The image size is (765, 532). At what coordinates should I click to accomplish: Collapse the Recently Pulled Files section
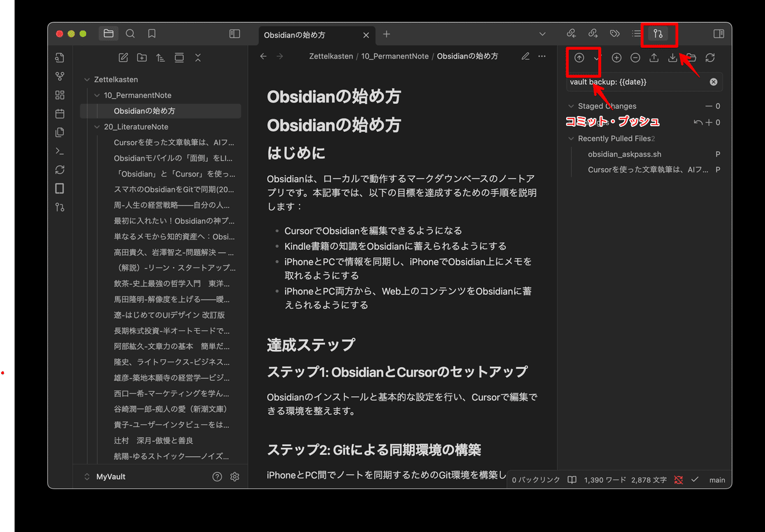(571, 138)
